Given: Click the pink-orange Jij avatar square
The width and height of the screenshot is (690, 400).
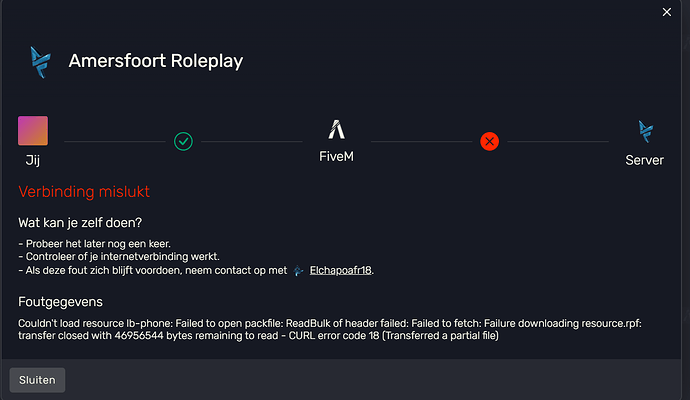Looking at the screenshot, I should pyautogui.click(x=33, y=131).
